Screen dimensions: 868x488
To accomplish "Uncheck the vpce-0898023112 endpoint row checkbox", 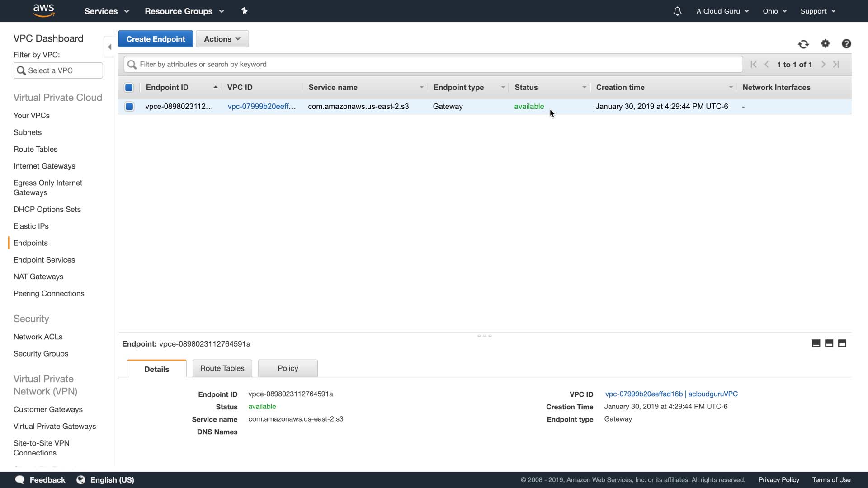I will click(x=129, y=107).
